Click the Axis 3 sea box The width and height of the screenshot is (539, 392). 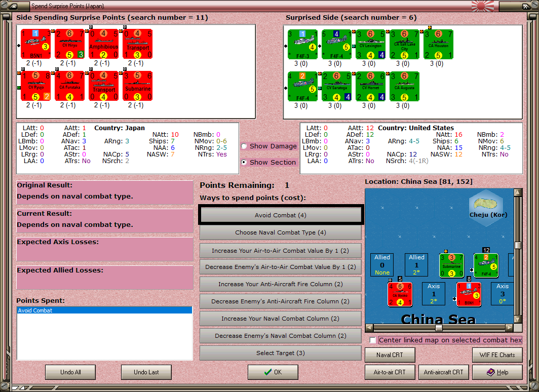click(x=503, y=294)
